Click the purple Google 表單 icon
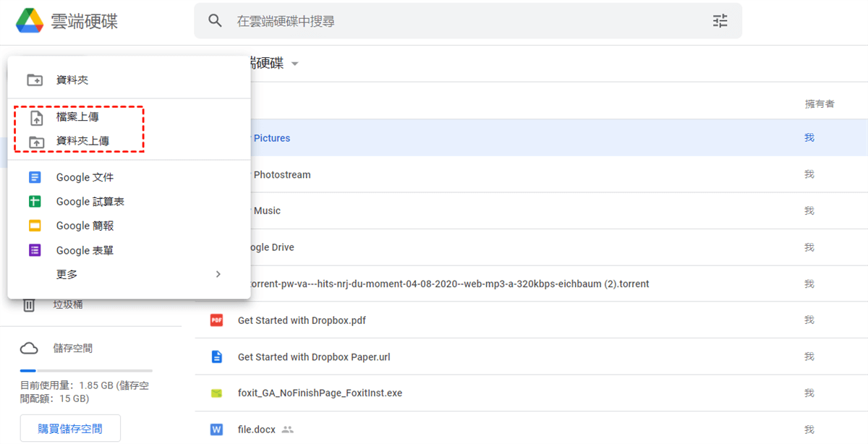The image size is (868, 444). (x=35, y=250)
